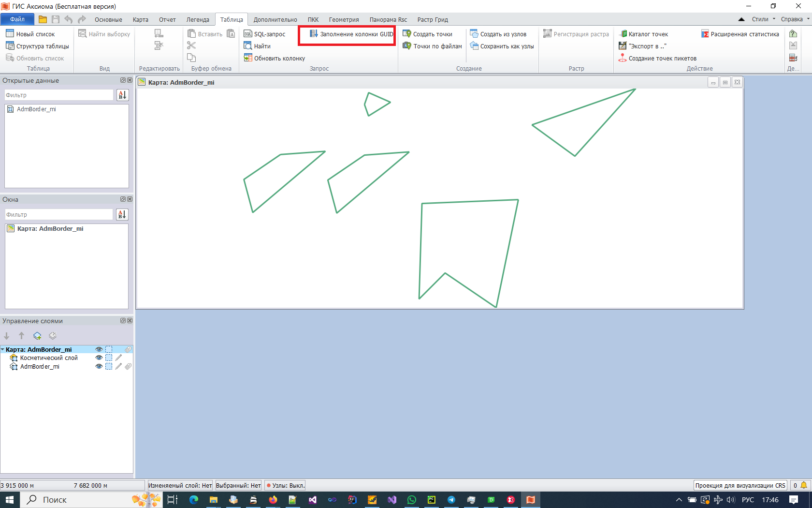Toggle visibility eye of AdmBorder_mi layer
The height and width of the screenshot is (508, 812).
click(x=99, y=367)
